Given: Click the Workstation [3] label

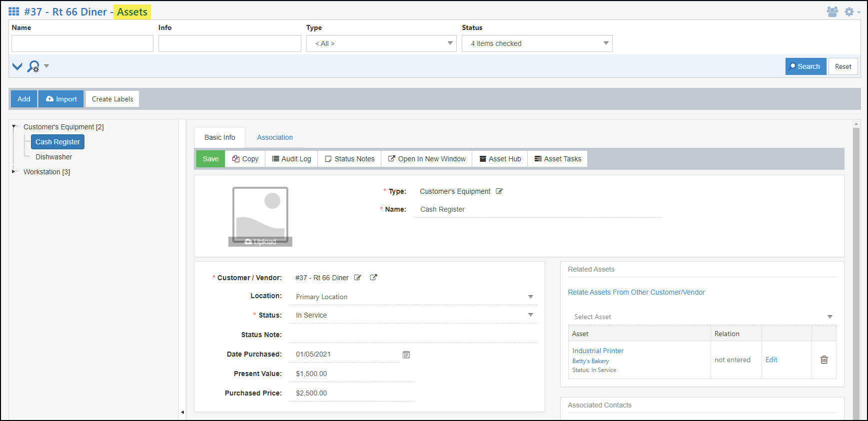Looking at the screenshot, I should coord(47,172).
